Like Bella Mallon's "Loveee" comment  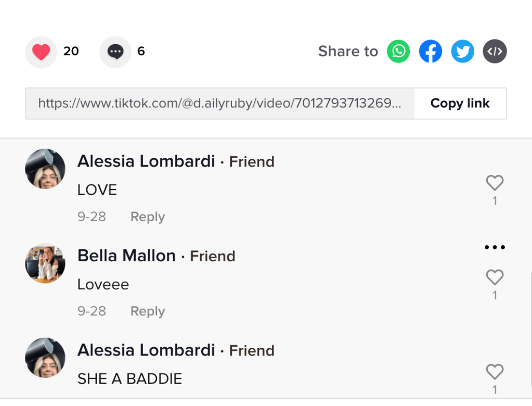point(495,277)
